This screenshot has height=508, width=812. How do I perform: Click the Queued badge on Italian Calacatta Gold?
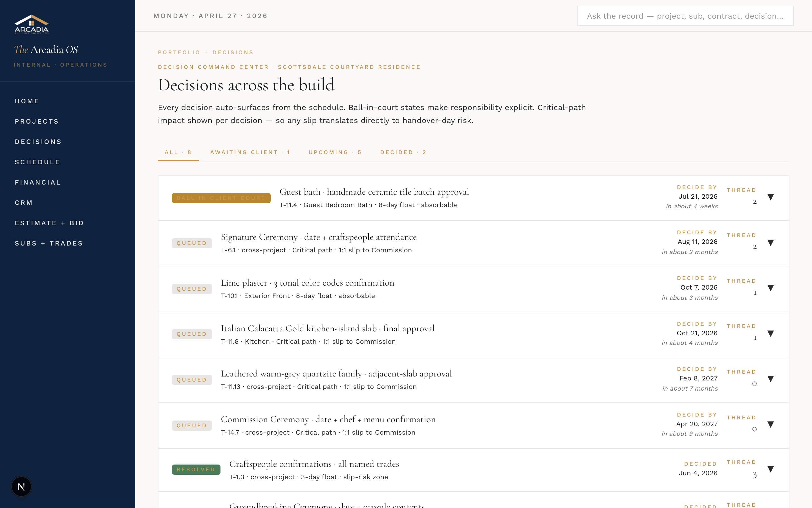[192, 334]
